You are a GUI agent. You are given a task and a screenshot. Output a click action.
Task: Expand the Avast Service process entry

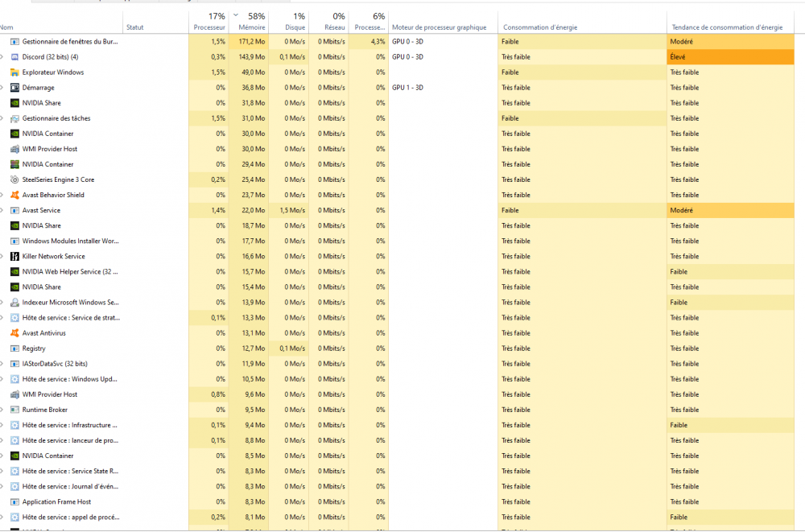pyautogui.click(x=2, y=210)
